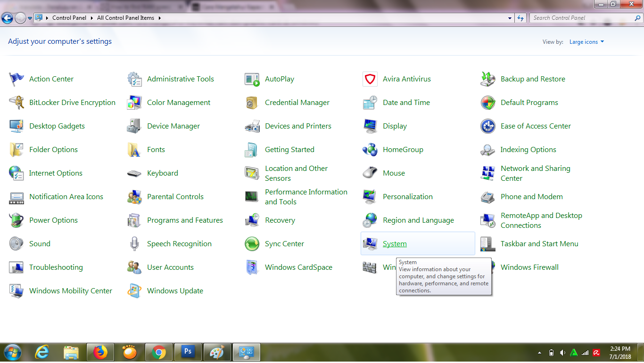
Task: Click the User Accounts link
Action: tap(170, 267)
